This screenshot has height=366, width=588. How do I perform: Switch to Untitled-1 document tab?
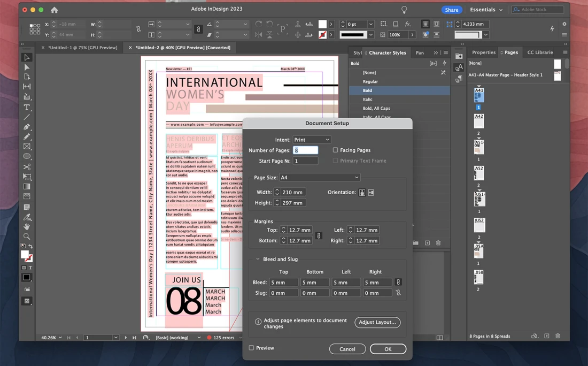click(x=82, y=48)
